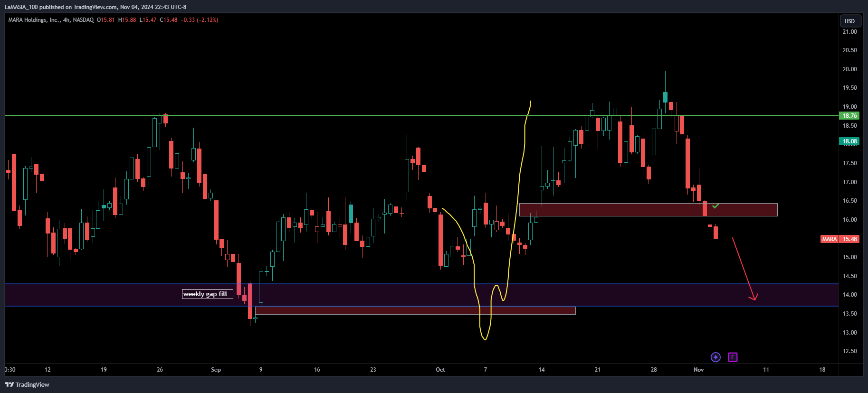Click the 17.00 price axis value
Image resolution: width=868 pixels, height=393 pixels.
tap(849, 182)
